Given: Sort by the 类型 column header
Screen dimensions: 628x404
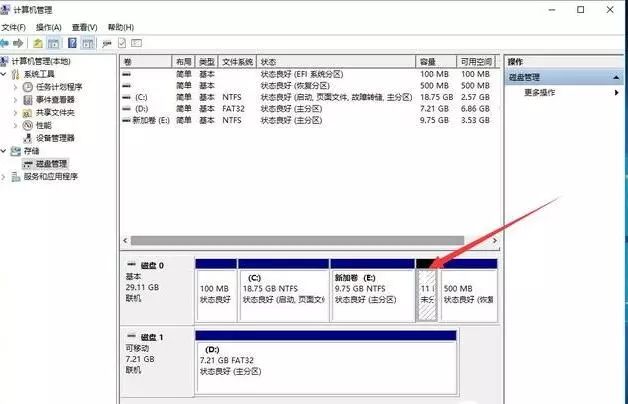Looking at the screenshot, I should tap(207, 62).
